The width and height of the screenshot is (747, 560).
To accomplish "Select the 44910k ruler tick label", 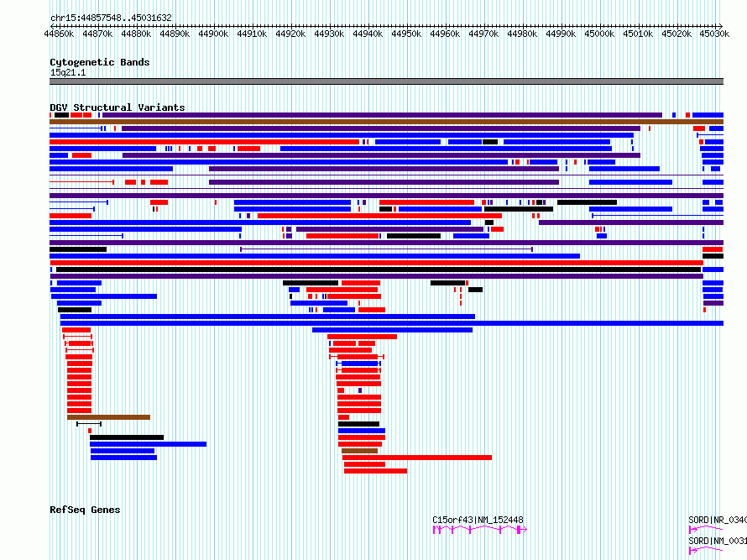I will [x=252, y=34].
